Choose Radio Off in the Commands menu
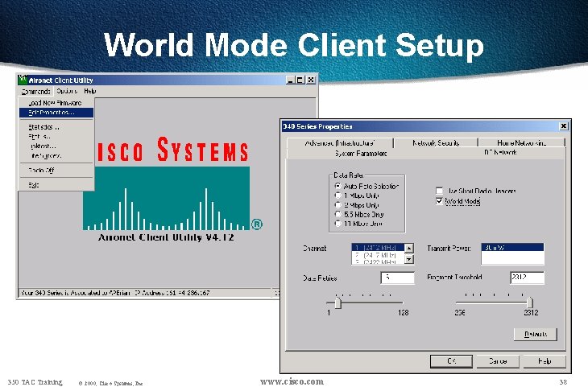Viewport: 588px width, 391px height. coord(56,170)
